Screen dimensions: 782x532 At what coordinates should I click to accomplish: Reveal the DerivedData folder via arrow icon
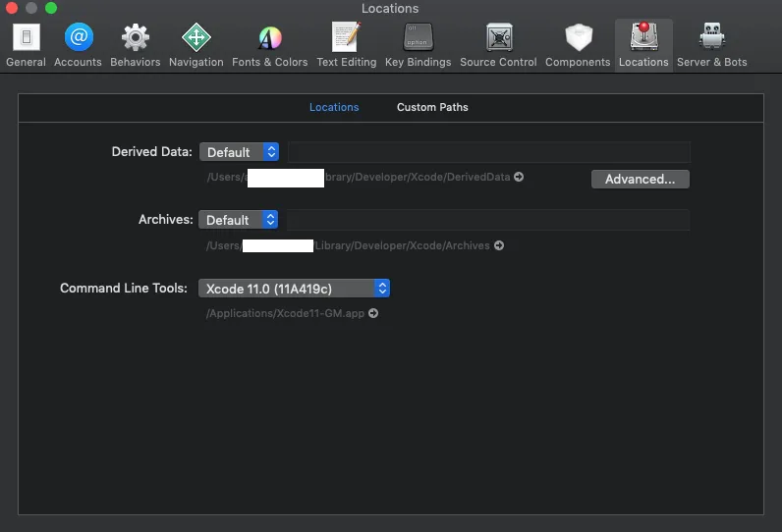tap(519, 177)
